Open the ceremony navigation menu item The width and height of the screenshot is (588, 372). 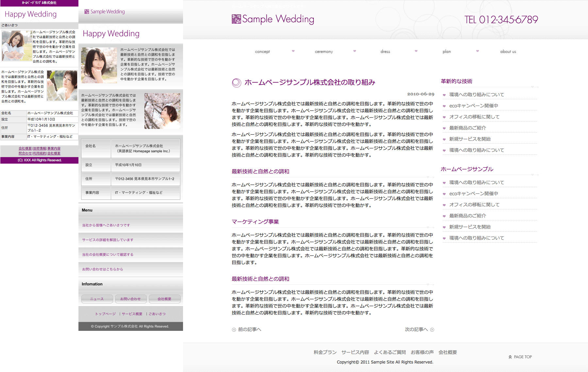[324, 52]
